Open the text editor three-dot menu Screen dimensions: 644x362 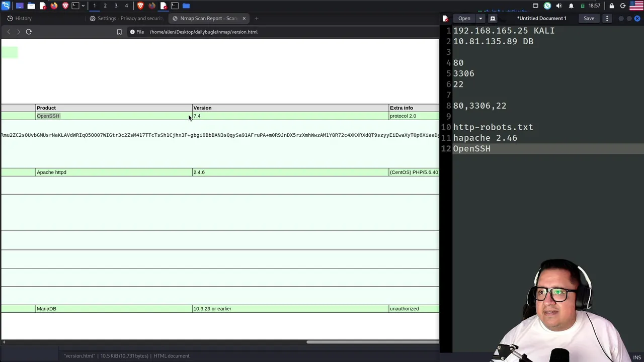click(x=607, y=19)
